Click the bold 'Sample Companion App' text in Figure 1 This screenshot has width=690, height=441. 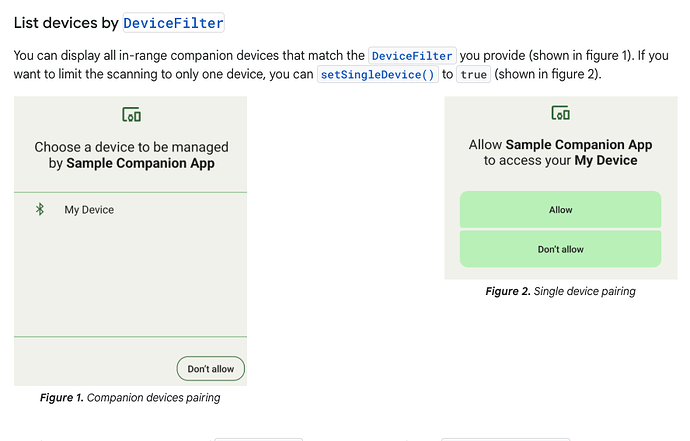[x=140, y=163]
